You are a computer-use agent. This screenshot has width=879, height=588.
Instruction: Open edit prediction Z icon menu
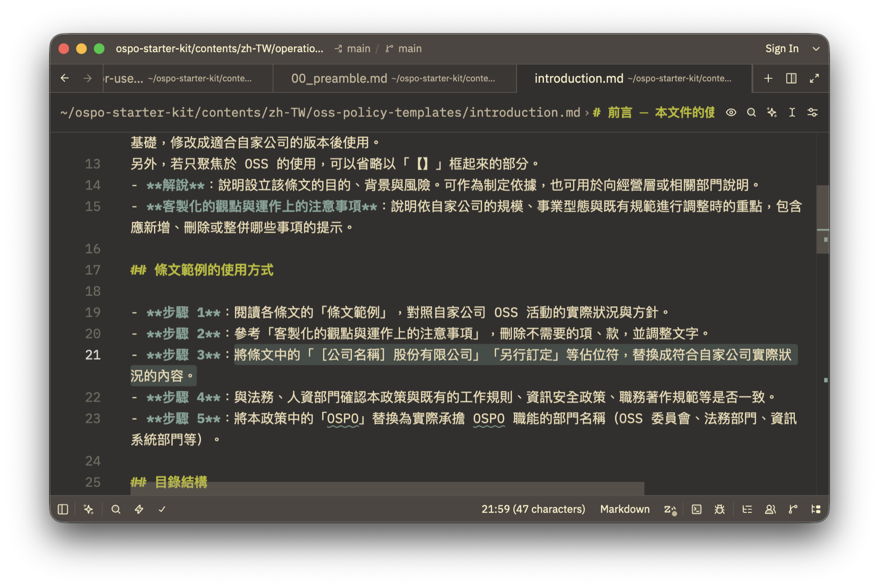point(670,509)
